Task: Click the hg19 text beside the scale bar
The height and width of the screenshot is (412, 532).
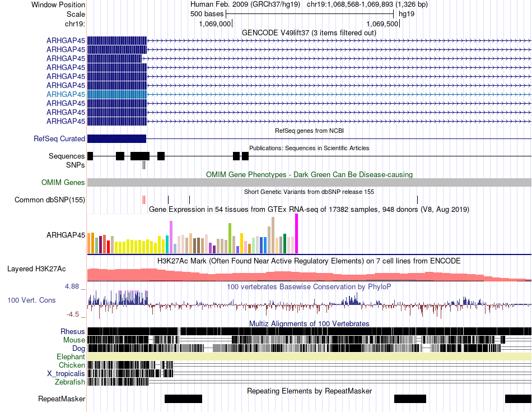Action: (x=407, y=14)
